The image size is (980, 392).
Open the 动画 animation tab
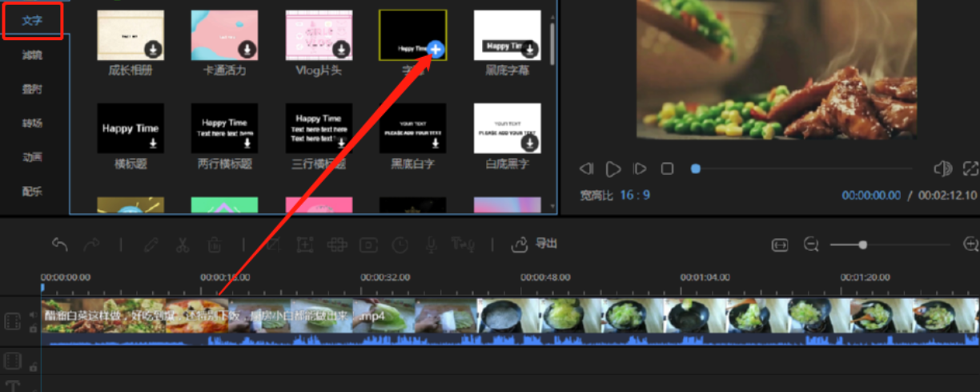(32, 157)
